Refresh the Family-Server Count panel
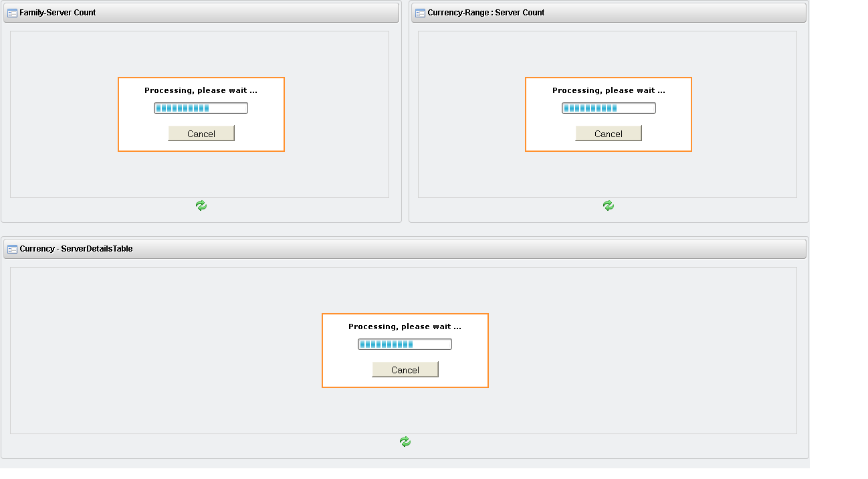The width and height of the screenshot is (868, 479). click(x=201, y=205)
